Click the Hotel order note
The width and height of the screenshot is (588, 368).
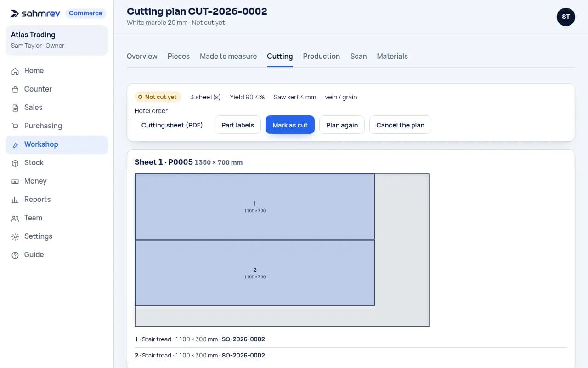151,111
